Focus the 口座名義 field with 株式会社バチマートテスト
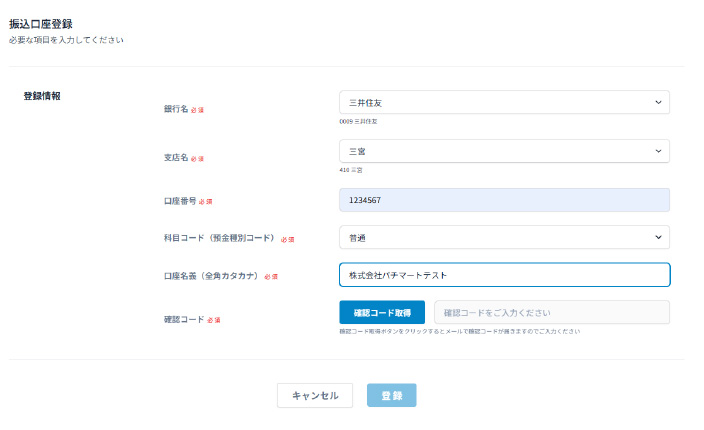 (504, 275)
